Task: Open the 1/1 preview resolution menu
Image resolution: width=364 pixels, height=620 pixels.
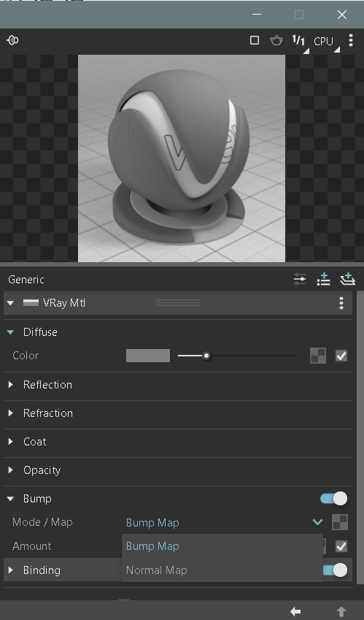Action: (299, 41)
